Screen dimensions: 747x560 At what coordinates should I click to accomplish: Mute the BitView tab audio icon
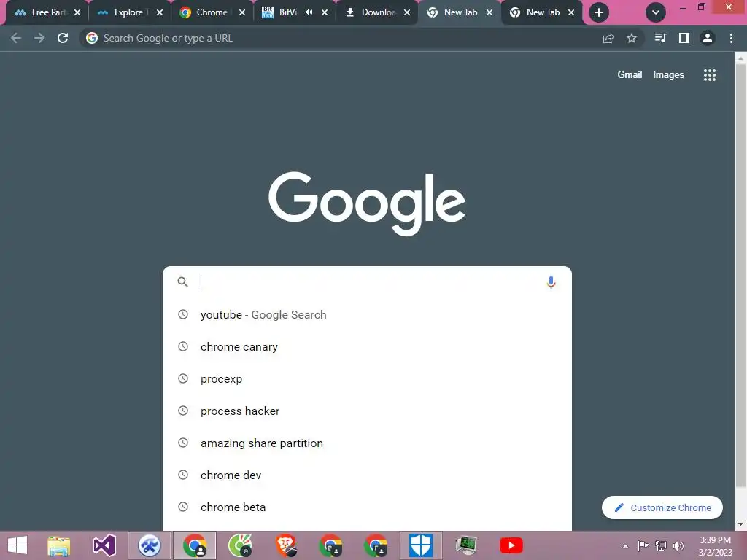pyautogui.click(x=309, y=12)
